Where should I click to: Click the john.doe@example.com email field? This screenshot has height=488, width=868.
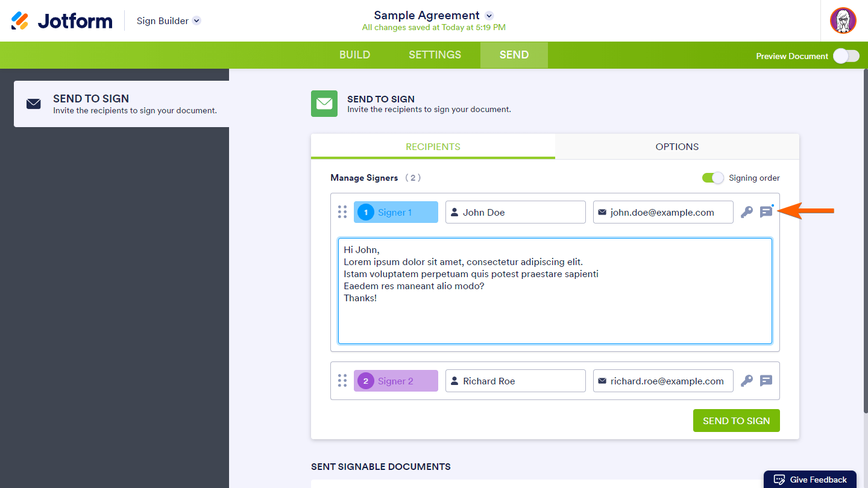[x=663, y=212]
